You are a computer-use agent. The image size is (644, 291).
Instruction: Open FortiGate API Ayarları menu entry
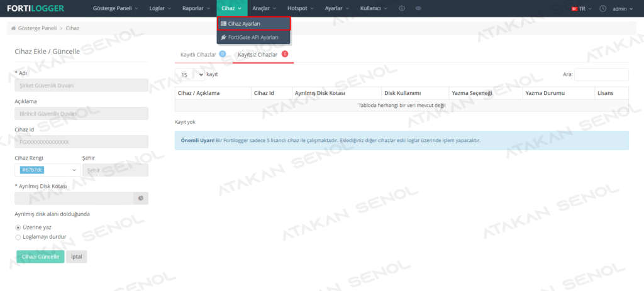(254, 37)
